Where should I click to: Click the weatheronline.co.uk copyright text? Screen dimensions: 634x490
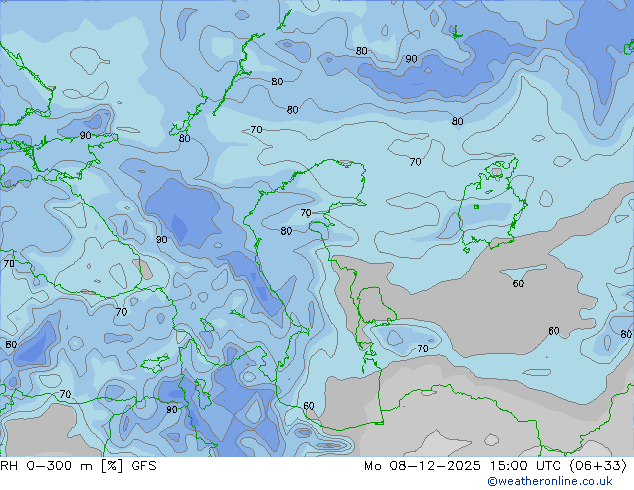(x=550, y=481)
